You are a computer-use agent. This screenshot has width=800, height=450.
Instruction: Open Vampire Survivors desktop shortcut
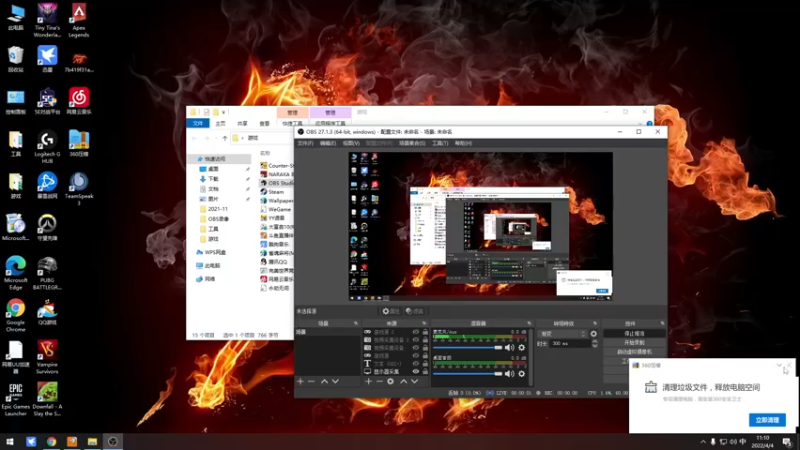point(47,358)
